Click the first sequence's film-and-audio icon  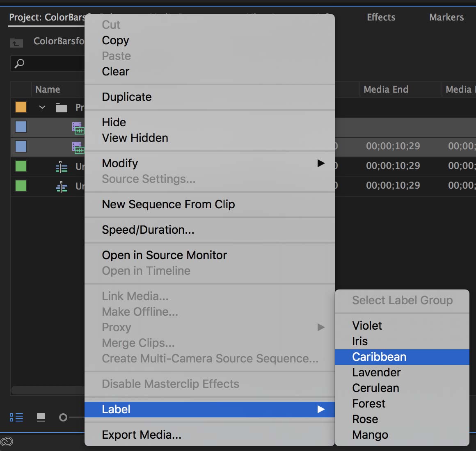coord(79,127)
